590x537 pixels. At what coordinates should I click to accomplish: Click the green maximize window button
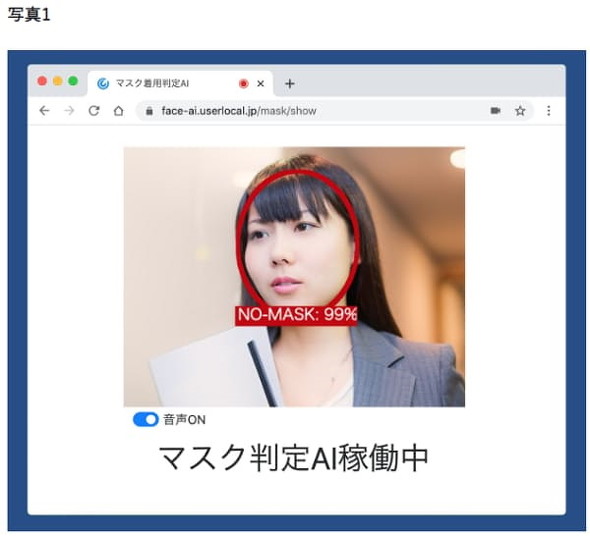point(73,81)
